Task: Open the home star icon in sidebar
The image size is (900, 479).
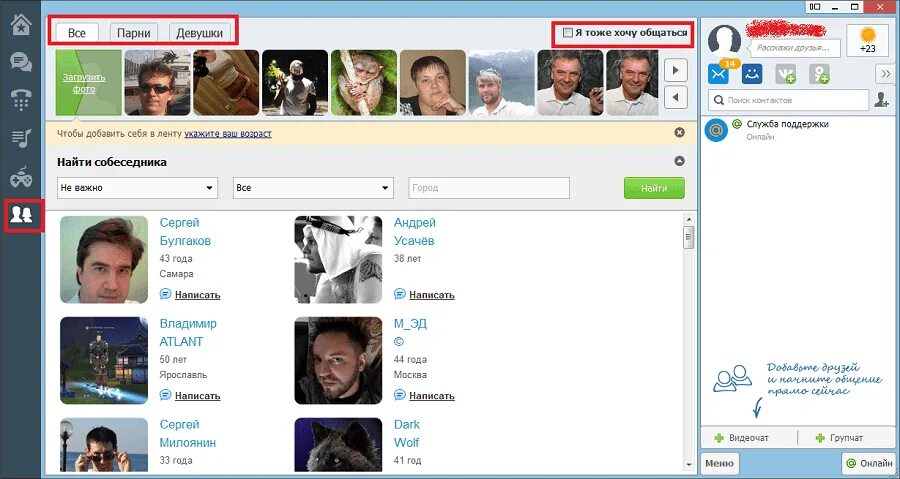Action: (x=21, y=25)
